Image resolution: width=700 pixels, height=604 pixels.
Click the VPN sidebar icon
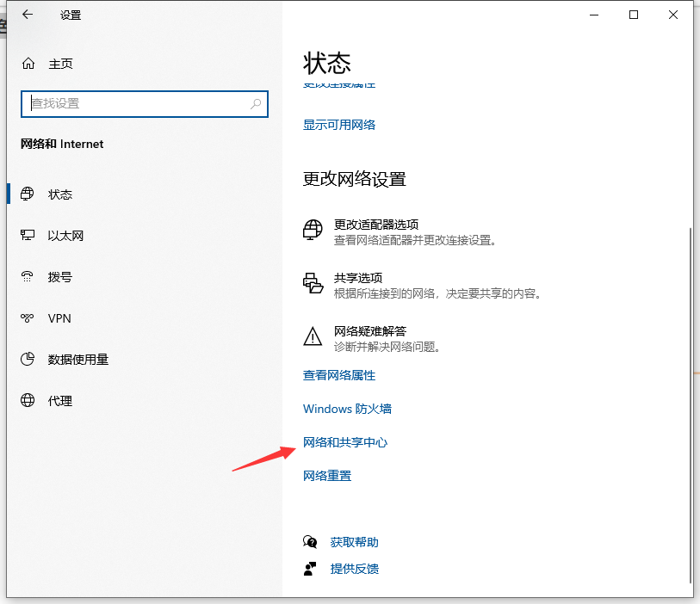(x=28, y=318)
